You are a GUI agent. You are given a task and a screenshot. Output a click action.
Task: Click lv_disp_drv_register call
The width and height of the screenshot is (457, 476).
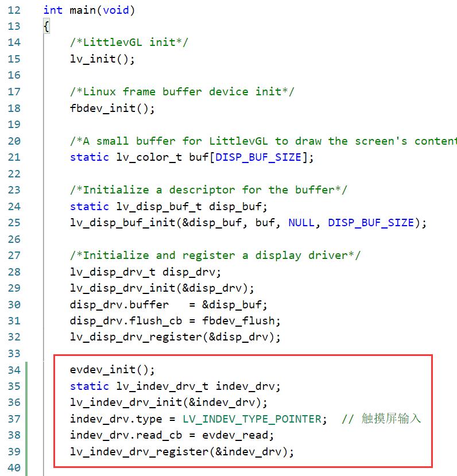[x=175, y=337]
